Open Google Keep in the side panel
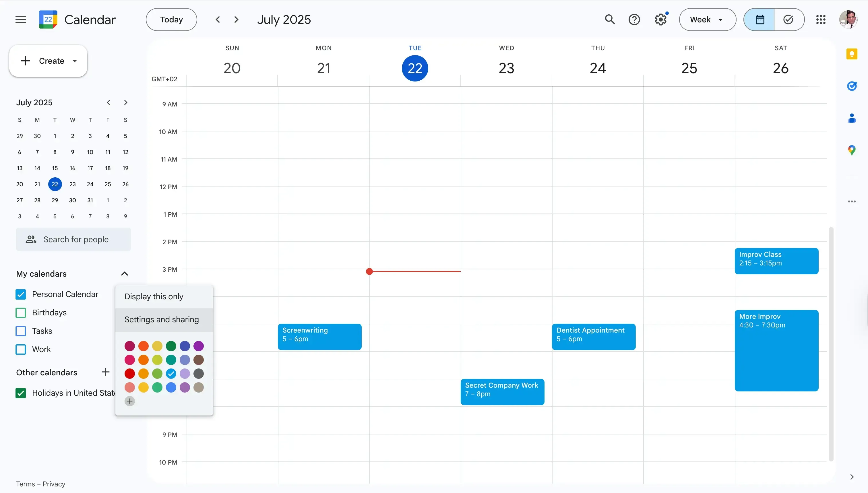The height and width of the screenshot is (493, 868). point(852,54)
